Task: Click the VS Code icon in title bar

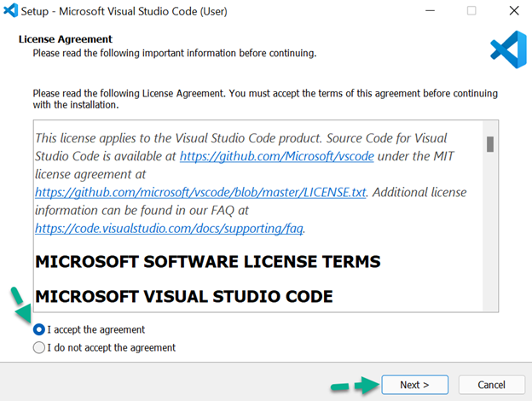Action: (10, 10)
